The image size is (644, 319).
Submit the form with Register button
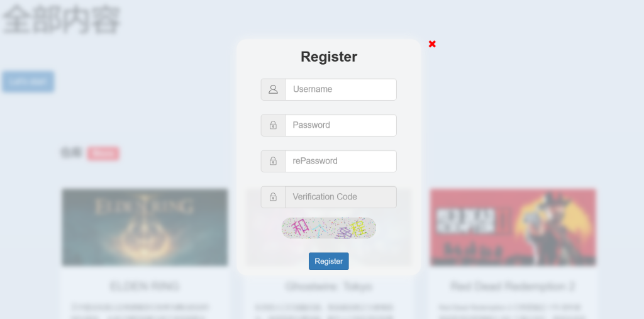pos(328,261)
